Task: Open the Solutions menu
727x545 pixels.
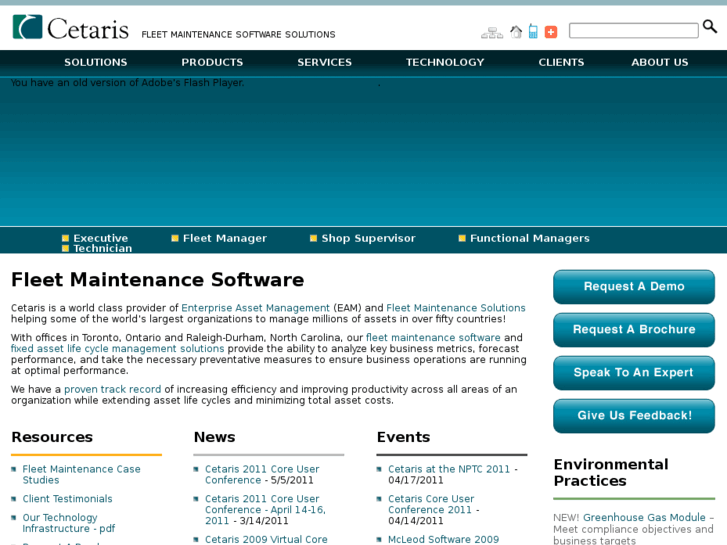Action: 96,62
